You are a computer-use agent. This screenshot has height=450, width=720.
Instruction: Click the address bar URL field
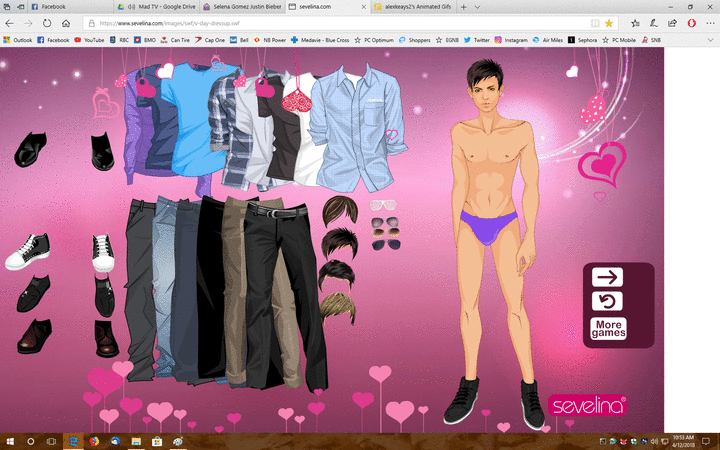pyautogui.click(x=340, y=23)
